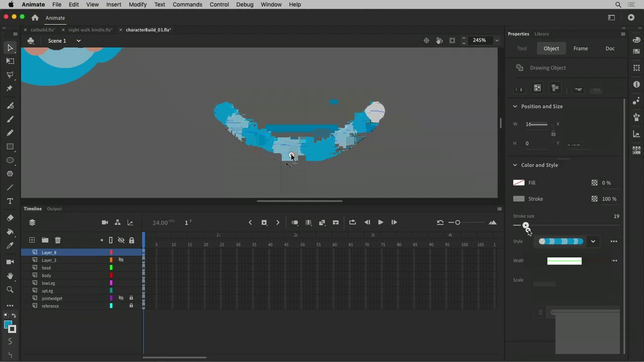Select the Lasso tool
This screenshot has height=362, width=644.
[10, 74]
